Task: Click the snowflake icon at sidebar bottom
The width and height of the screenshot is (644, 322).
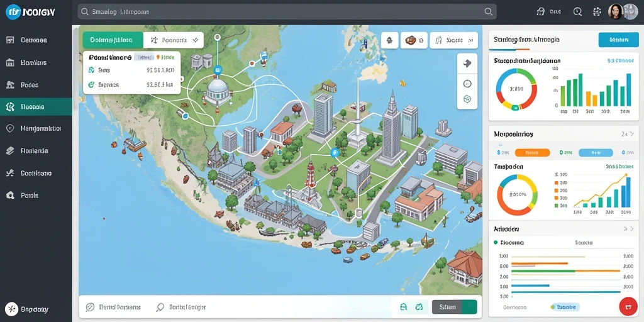Action: click(x=11, y=309)
